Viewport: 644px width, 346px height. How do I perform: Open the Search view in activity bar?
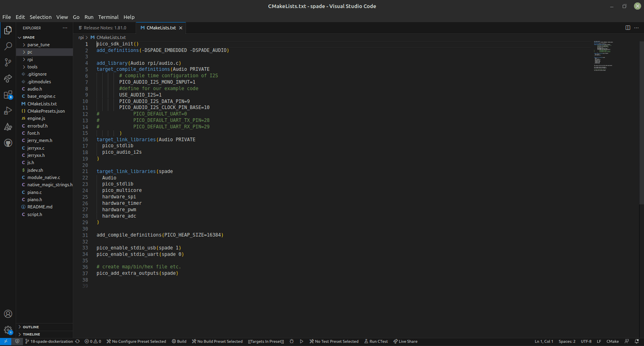(8, 46)
